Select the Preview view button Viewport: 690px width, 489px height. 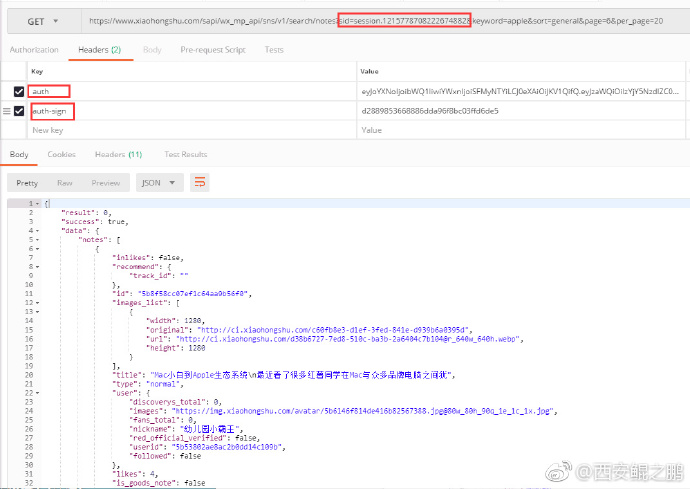coord(106,183)
